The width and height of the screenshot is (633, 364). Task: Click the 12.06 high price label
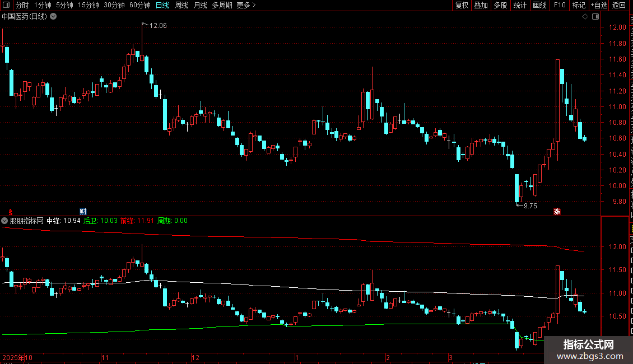158,26
